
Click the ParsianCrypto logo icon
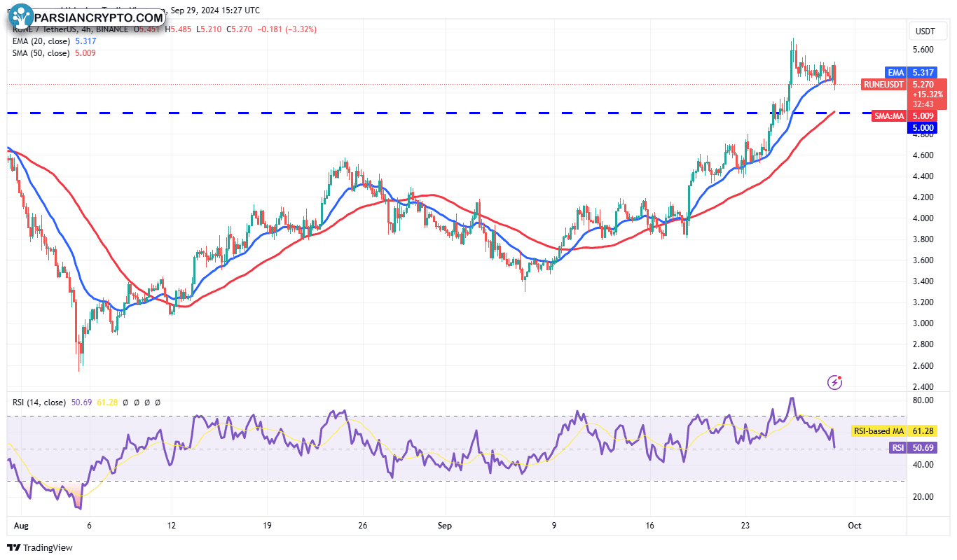coord(22,16)
